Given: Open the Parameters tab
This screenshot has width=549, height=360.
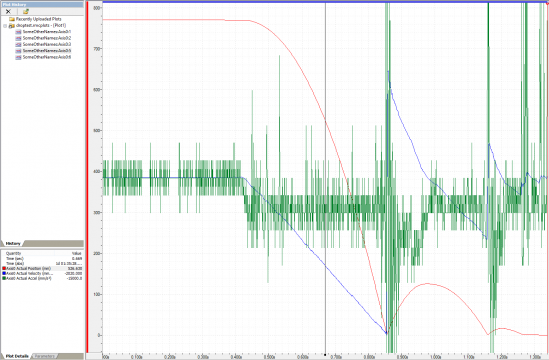Looking at the screenshot, I should pyautogui.click(x=45, y=356).
